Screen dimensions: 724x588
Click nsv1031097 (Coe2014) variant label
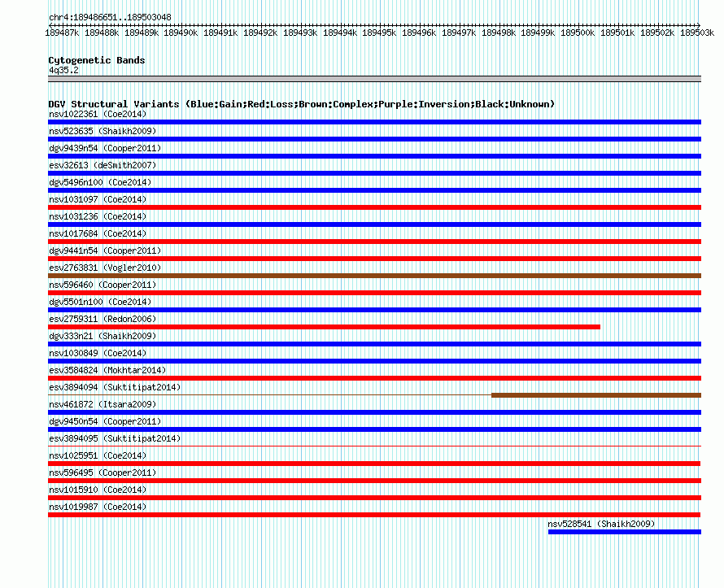pos(98,199)
